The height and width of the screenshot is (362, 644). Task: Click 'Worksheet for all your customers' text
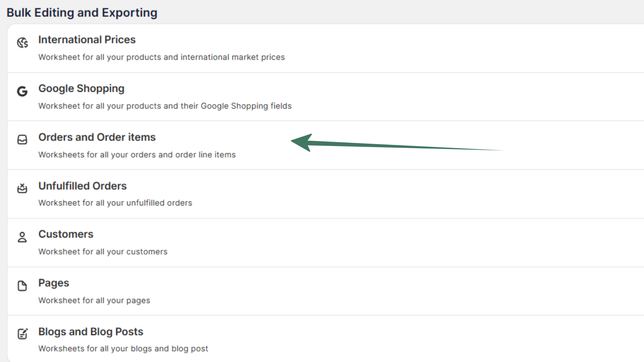tap(103, 252)
